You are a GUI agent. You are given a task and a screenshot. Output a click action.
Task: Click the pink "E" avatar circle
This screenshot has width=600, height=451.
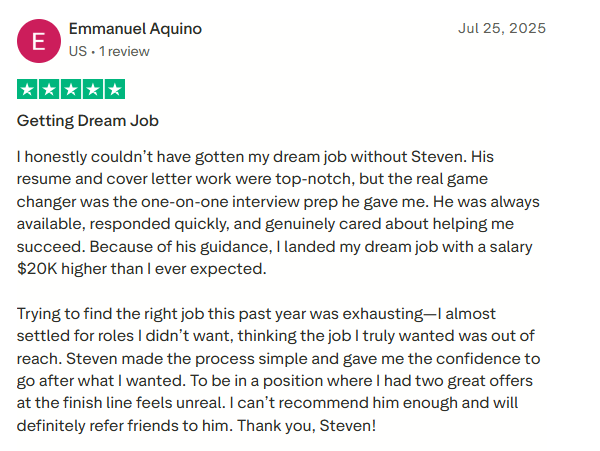click(39, 41)
